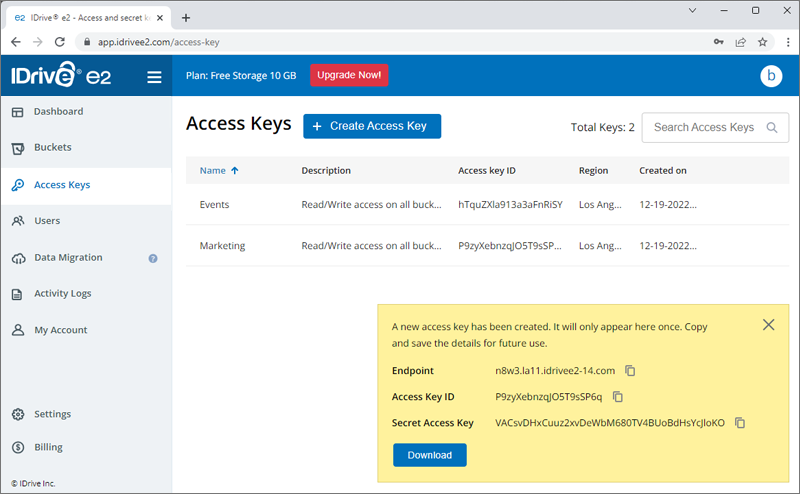Select the Marketing access key row name

tap(222, 246)
